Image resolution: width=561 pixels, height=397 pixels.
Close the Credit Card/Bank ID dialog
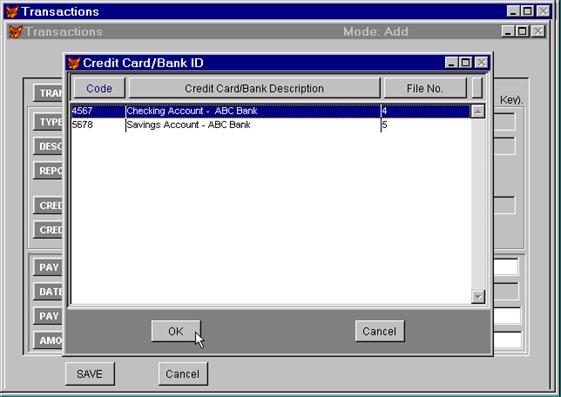coord(481,63)
